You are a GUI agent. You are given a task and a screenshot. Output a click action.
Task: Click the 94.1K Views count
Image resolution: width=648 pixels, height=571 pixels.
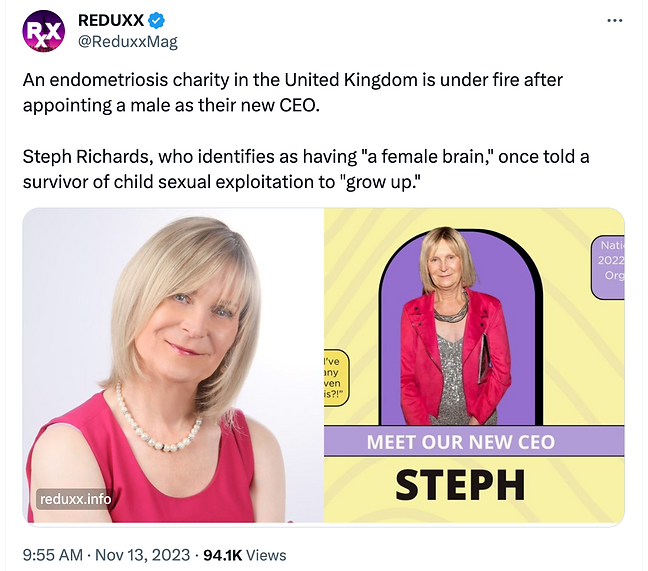point(244,555)
